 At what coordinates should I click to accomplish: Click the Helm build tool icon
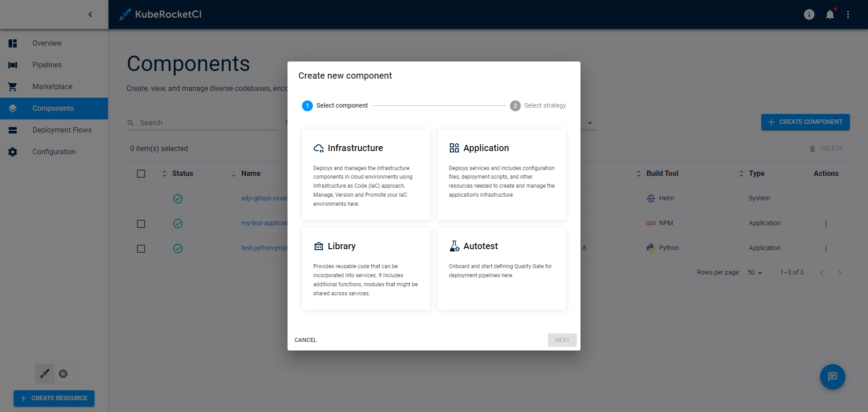pos(651,198)
